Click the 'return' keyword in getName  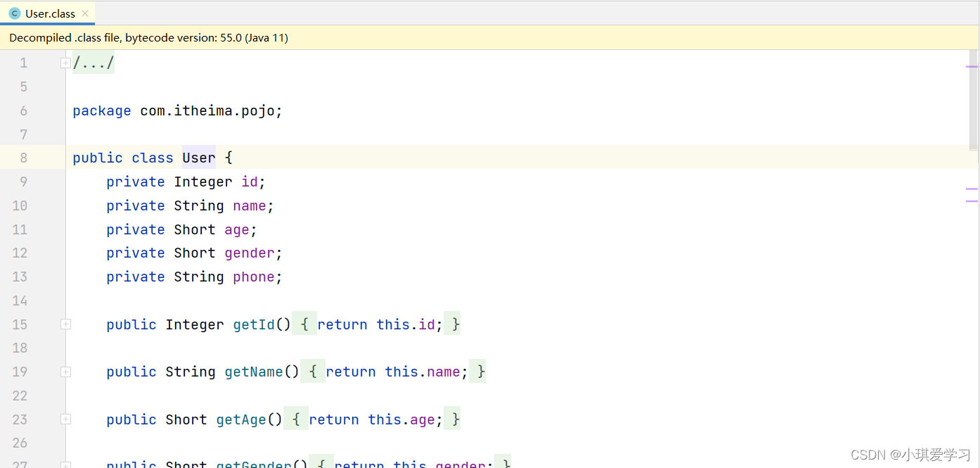pyautogui.click(x=351, y=372)
